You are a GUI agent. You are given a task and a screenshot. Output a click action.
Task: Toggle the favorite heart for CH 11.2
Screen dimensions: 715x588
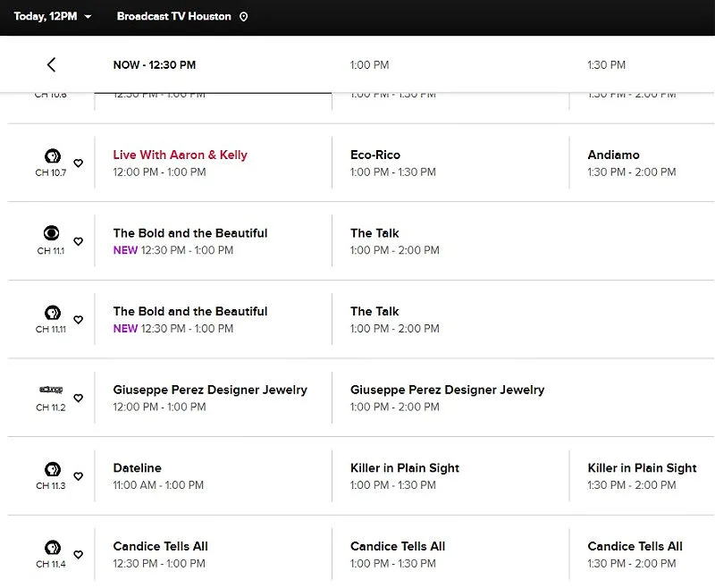pos(78,399)
